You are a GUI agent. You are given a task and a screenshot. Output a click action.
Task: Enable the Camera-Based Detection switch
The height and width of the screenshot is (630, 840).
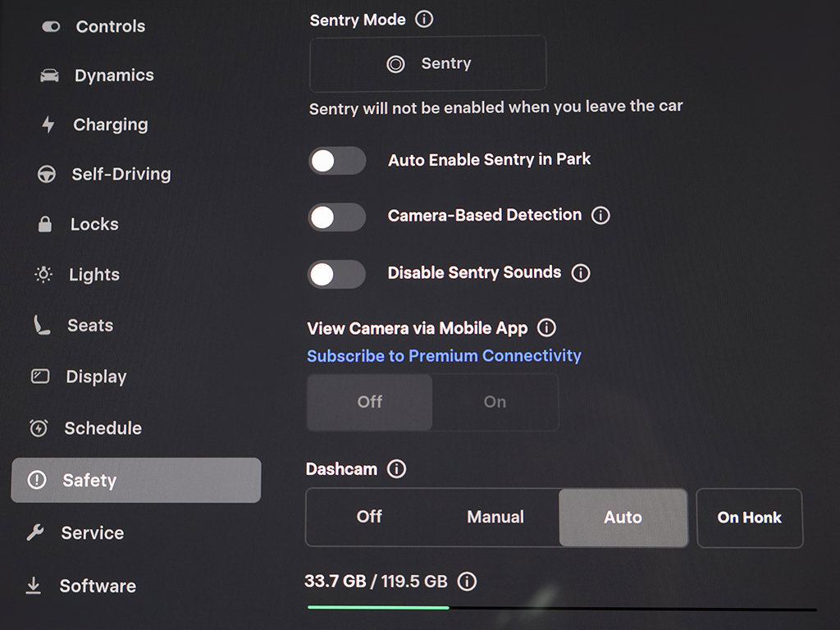[x=336, y=217]
